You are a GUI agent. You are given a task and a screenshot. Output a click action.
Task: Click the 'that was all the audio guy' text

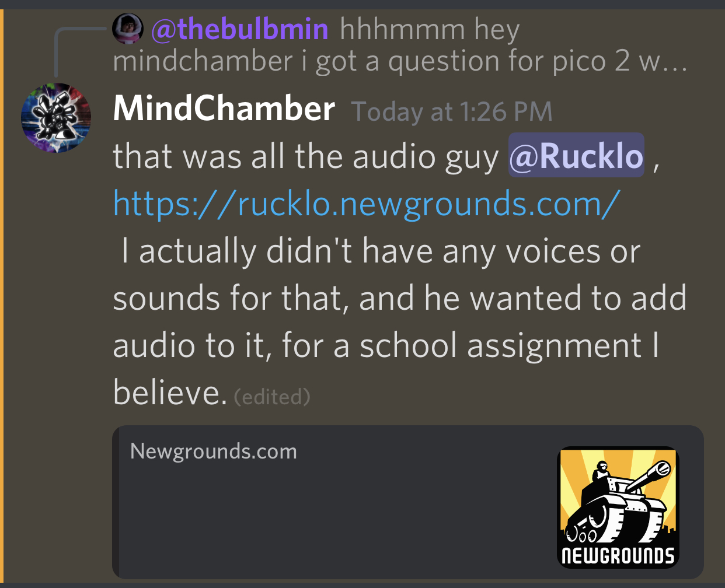coord(306,156)
